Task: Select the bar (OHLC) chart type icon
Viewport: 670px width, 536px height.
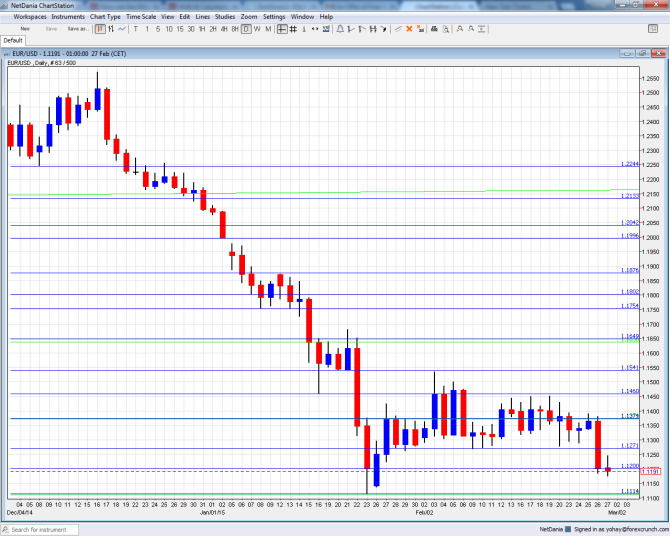Action: pos(111,29)
